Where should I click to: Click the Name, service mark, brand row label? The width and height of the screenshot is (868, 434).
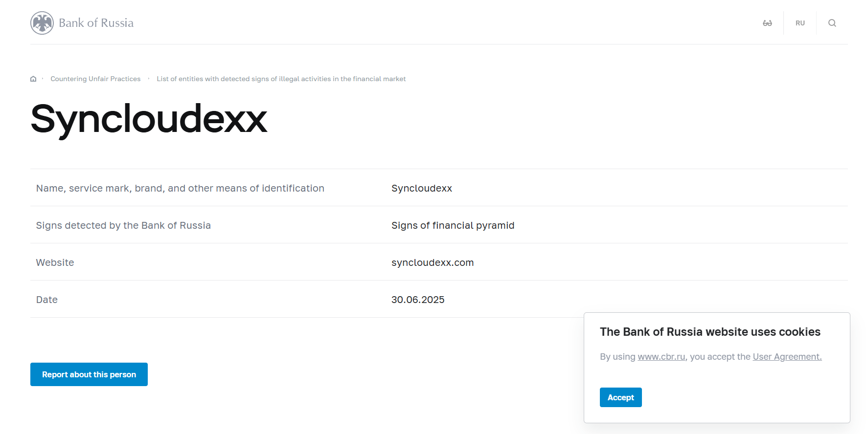[x=180, y=188]
